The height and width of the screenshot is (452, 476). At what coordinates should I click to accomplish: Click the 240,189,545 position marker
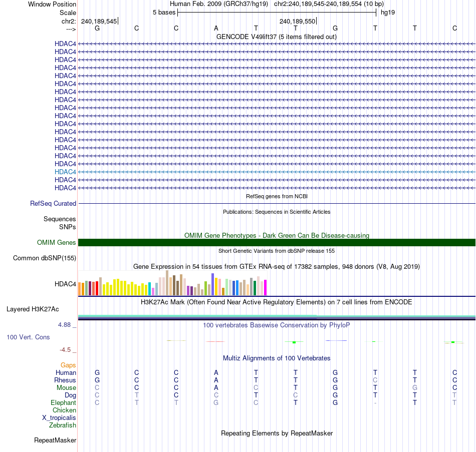click(x=99, y=21)
